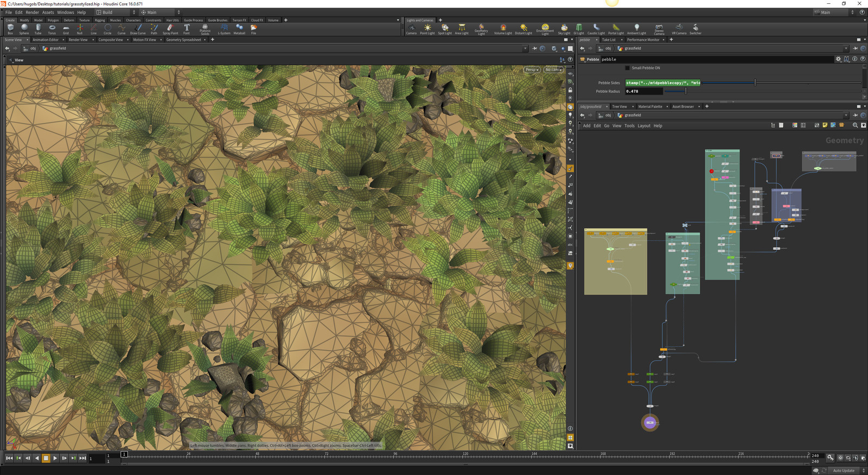Image resolution: width=868 pixels, height=475 pixels.
Task: Add a Caustic Light
Action: pos(596,29)
